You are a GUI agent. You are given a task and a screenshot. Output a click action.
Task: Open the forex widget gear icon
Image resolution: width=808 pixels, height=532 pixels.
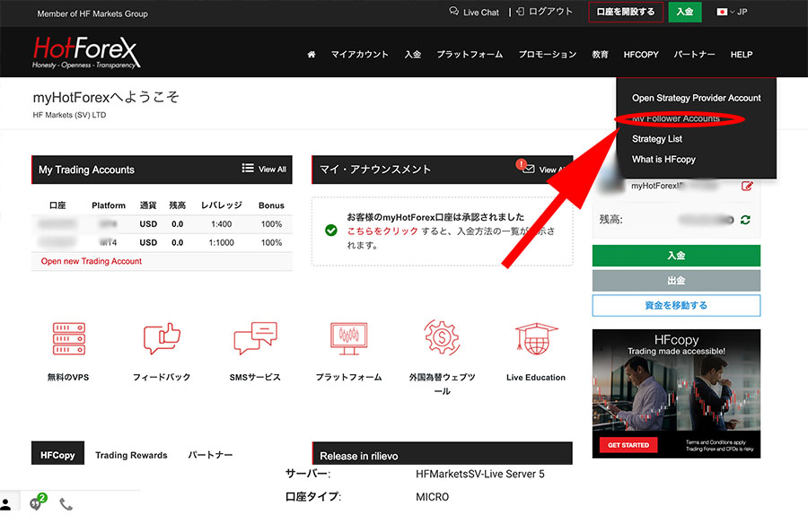click(442, 336)
